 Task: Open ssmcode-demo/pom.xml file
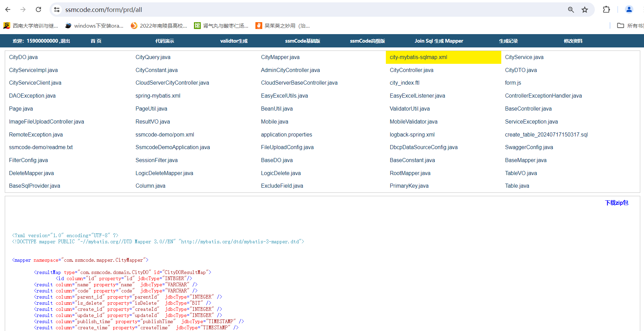point(165,135)
